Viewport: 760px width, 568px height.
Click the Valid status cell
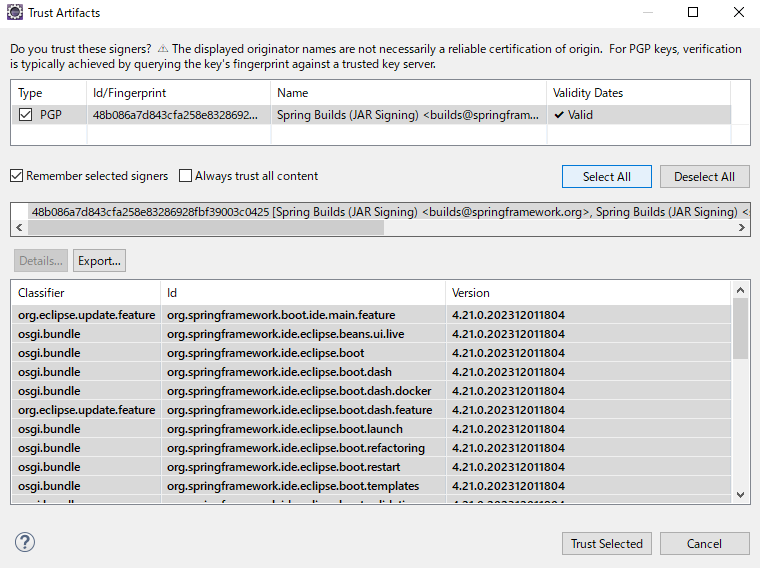(x=639, y=115)
